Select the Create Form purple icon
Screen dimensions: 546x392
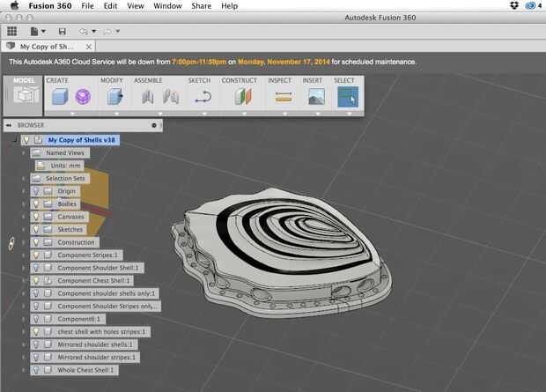pos(83,97)
